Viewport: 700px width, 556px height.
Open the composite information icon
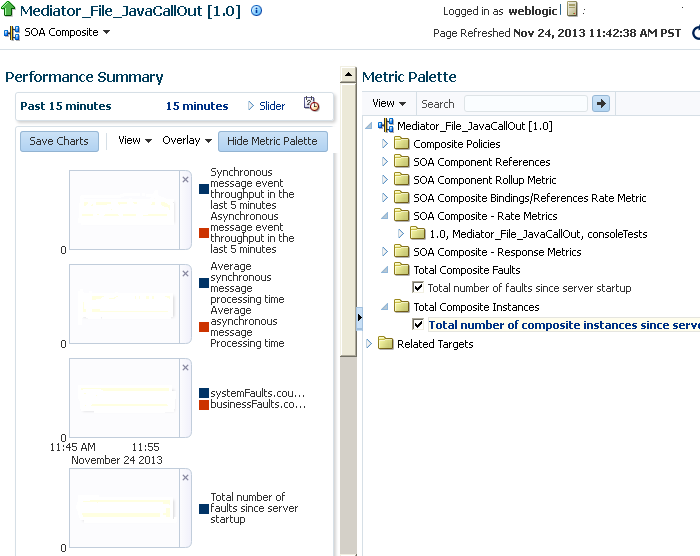256,10
